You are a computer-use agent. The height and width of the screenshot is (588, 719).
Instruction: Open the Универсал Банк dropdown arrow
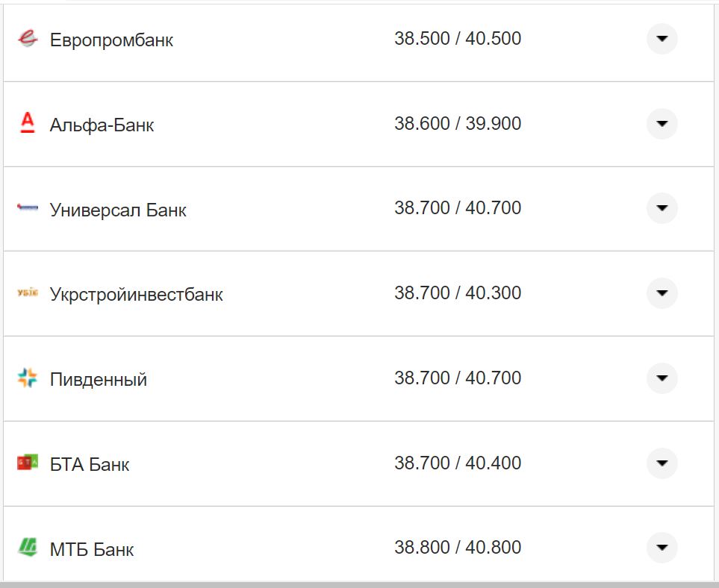click(x=662, y=208)
